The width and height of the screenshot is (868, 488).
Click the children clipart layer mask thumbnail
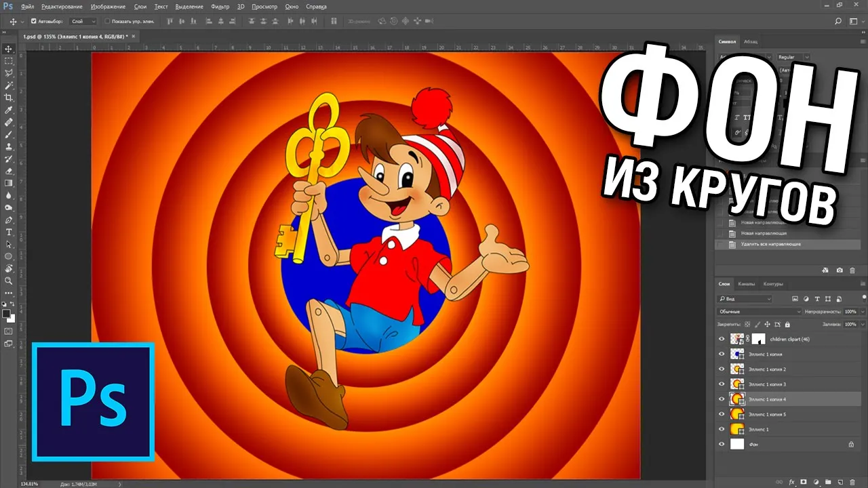click(758, 339)
